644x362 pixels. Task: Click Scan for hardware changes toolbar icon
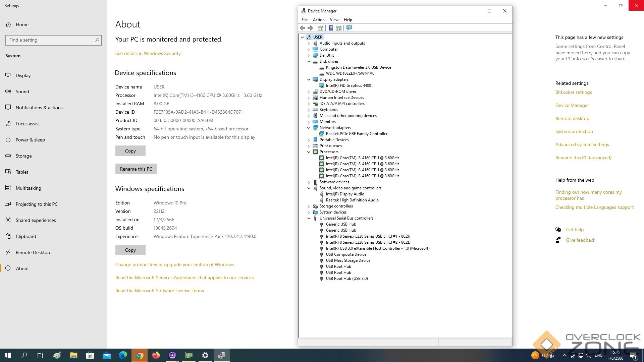(x=349, y=28)
